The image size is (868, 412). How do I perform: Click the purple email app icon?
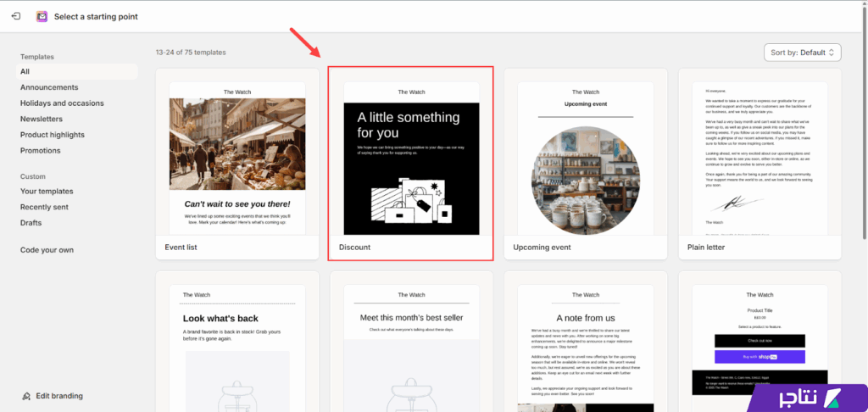click(x=42, y=16)
